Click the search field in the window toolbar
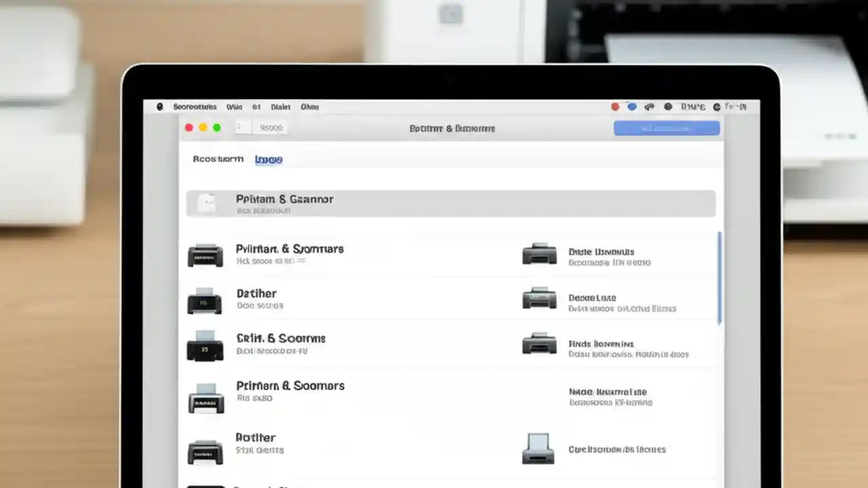868x488 pixels. [270, 127]
